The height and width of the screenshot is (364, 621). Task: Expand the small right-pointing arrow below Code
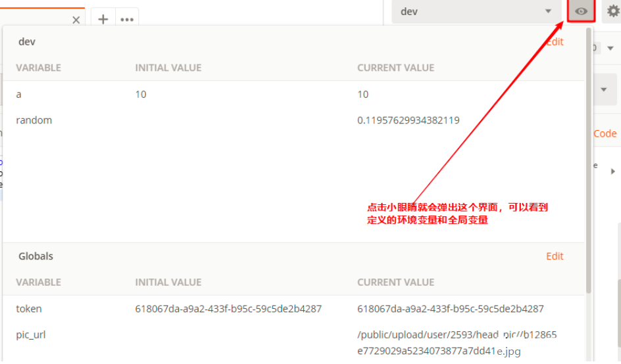point(612,171)
